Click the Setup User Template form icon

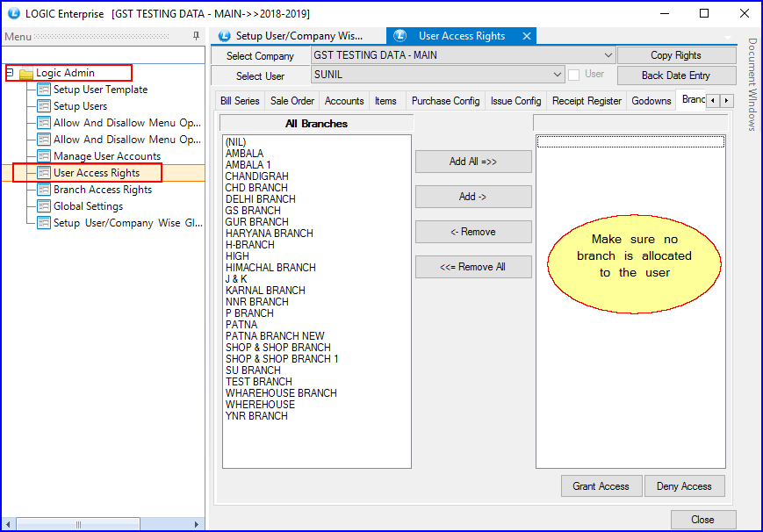[43, 90]
